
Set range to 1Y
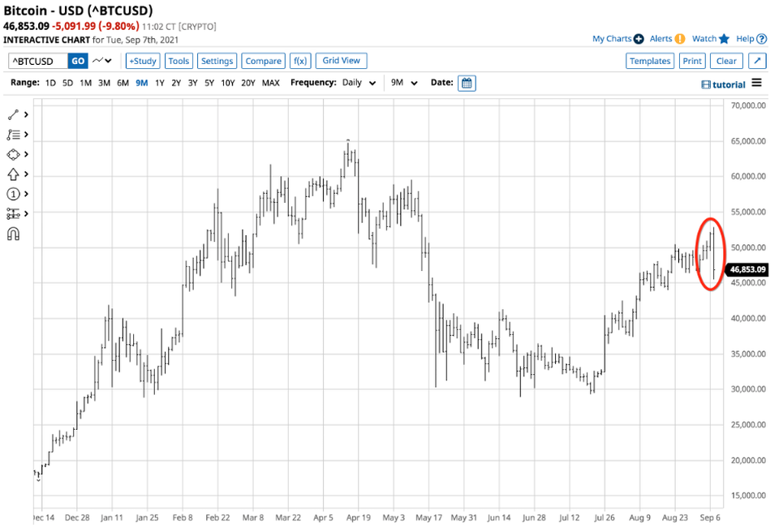click(160, 83)
